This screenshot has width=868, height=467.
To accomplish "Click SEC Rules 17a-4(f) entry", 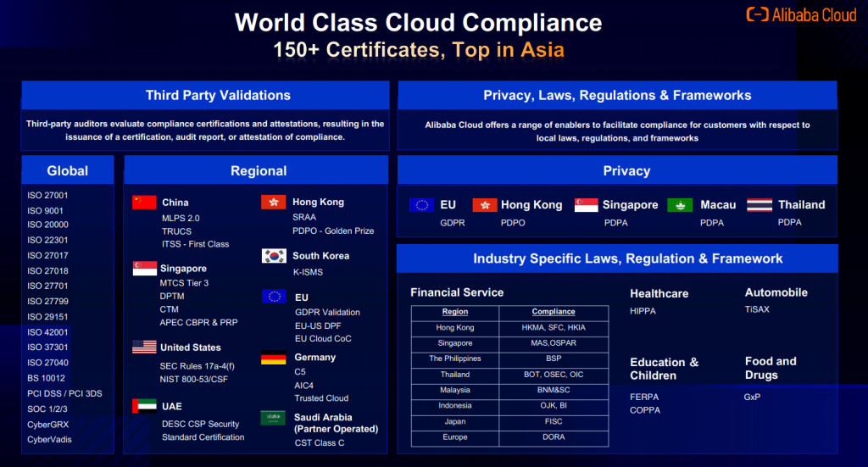I will [x=197, y=366].
